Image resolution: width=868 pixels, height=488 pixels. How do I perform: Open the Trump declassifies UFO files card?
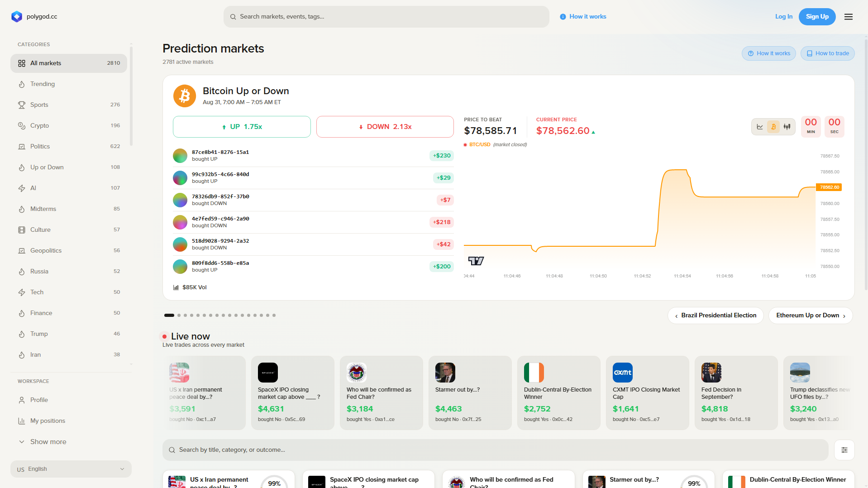pyautogui.click(x=820, y=393)
